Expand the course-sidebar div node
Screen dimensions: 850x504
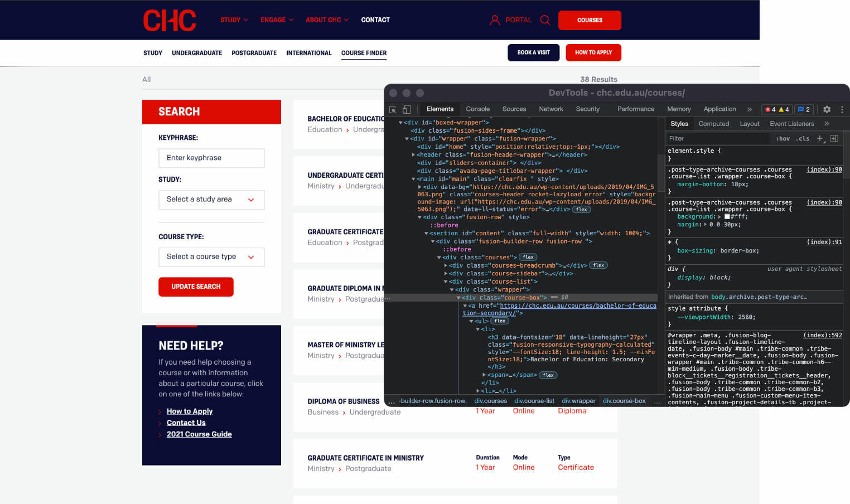446,273
